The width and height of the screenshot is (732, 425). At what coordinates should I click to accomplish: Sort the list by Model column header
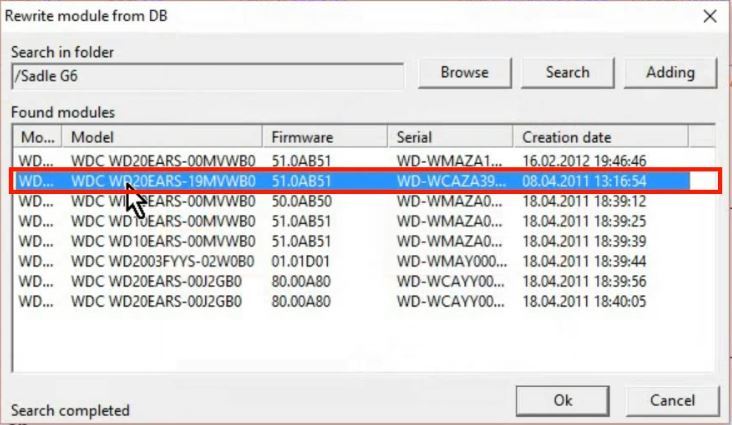164,137
